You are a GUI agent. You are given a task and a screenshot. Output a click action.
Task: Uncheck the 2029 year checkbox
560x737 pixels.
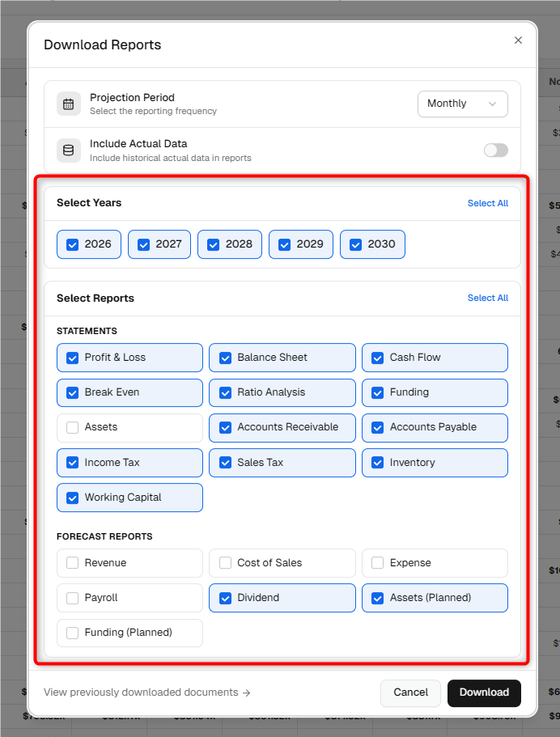[285, 244]
